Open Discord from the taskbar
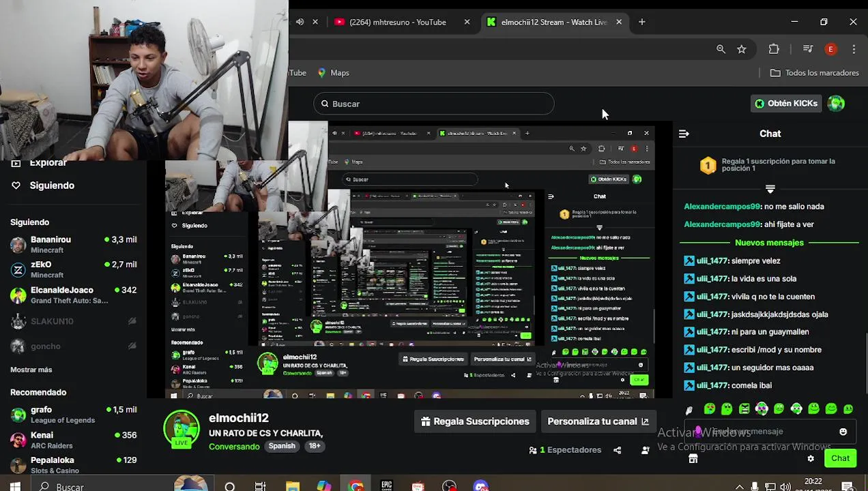The width and height of the screenshot is (868, 491). (x=481, y=486)
